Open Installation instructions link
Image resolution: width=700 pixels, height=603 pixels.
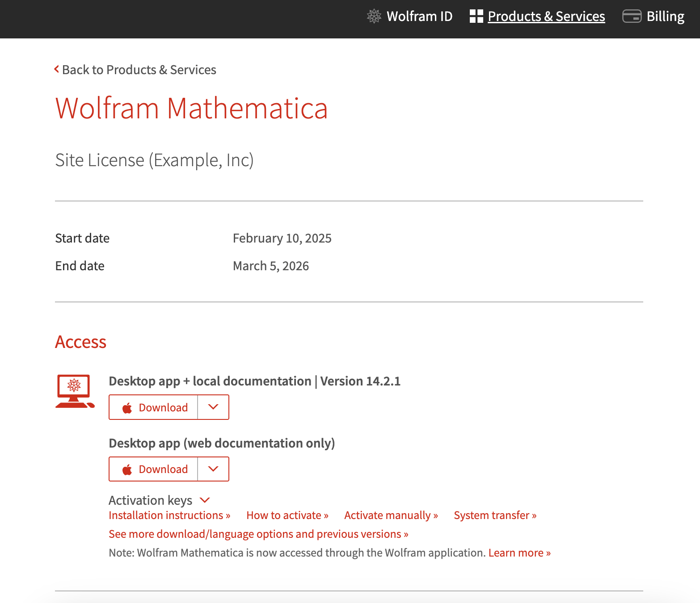tap(169, 515)
